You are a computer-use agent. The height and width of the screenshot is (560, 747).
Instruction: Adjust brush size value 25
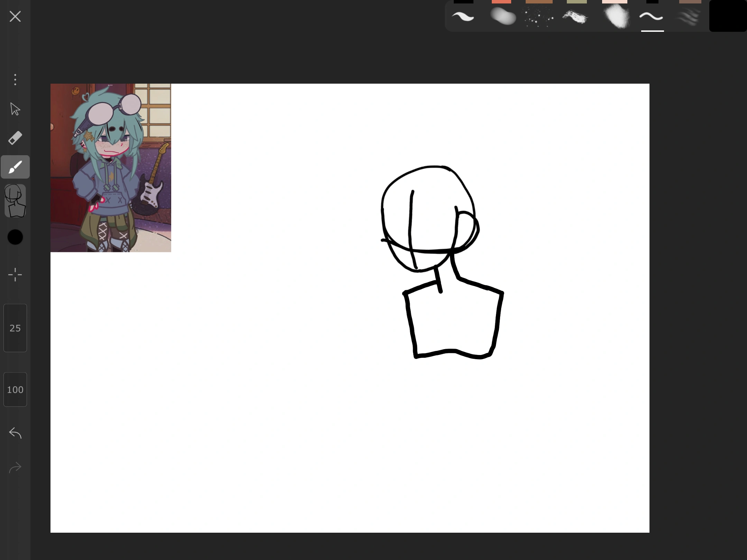pos(15,328)
